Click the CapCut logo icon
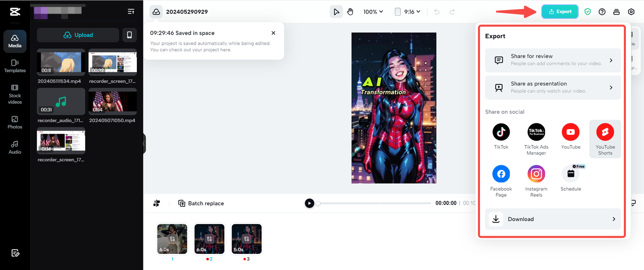 click(x=15, y=12)
